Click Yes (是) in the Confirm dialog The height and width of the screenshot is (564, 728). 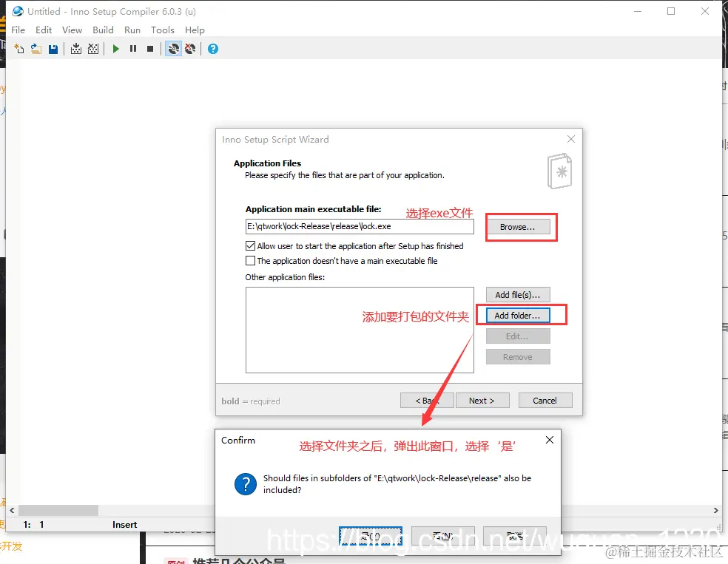[371, 536]
